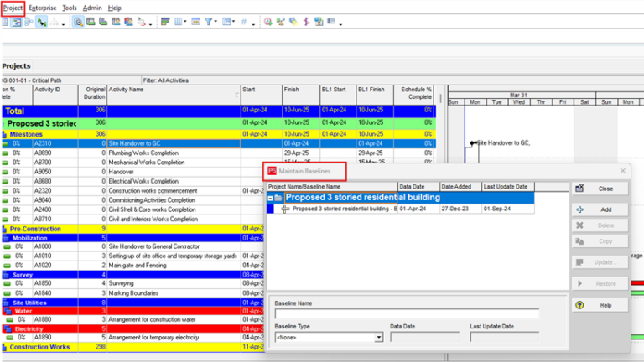Collapse the Site Utilities group band
Viewport: 644px width, 362px height.
click(x=4, y=302)
